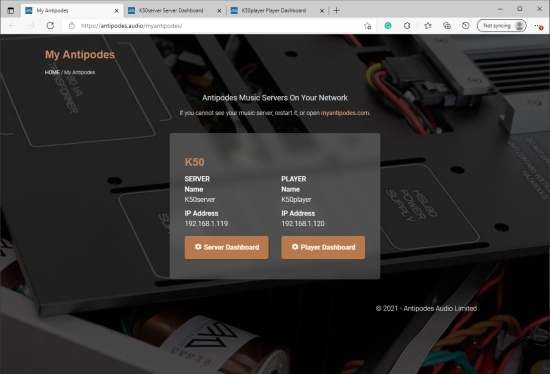
Task: Open the browser extensions icon
Action: click(407, 26)
